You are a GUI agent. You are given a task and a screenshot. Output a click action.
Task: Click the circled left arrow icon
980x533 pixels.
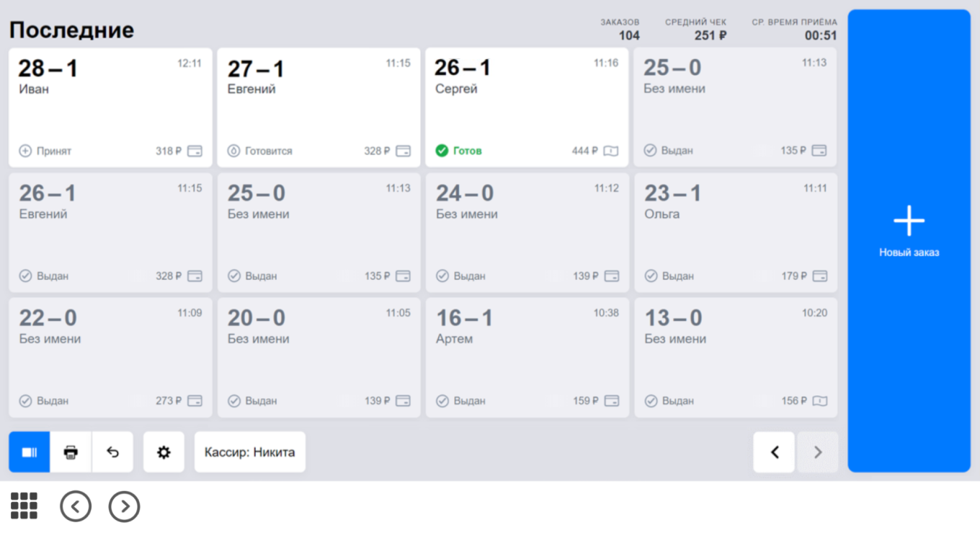(76, 507)
